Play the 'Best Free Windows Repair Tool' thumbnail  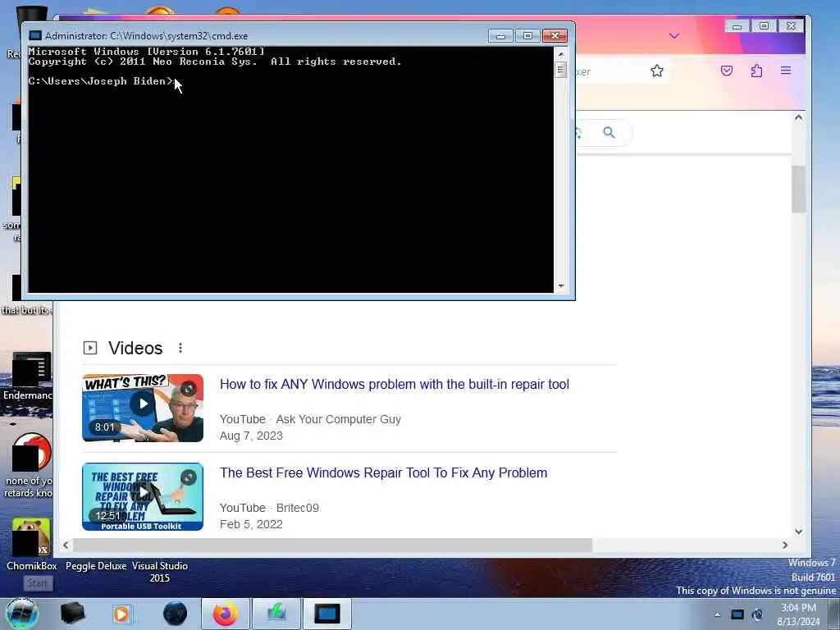pyautogui.click(x=143, y=496)
